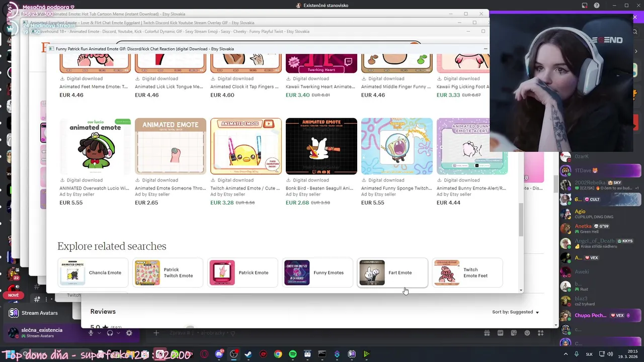Deafen using Discord headphones icon
Image resolution: width=644 pixels, height=362 pixels.
pyautogui.click(x=110, y=333)
